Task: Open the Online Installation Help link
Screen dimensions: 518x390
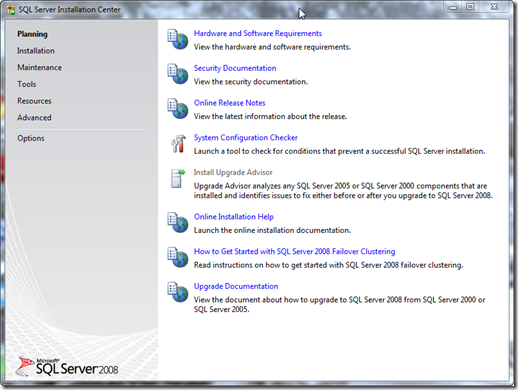Action: click(x=234, y=217)
